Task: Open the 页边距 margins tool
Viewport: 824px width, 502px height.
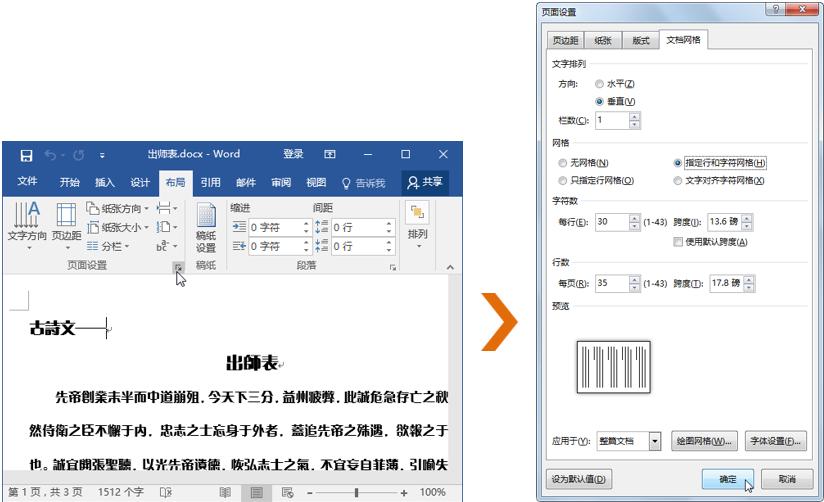Action: 66,226
